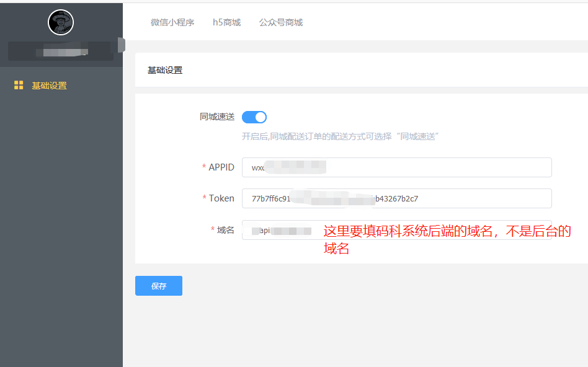This screenshot has height=367, width=588.
Task: Click the blurred username box under avatar
Action: pyautogui.click(x=61, y=51)
